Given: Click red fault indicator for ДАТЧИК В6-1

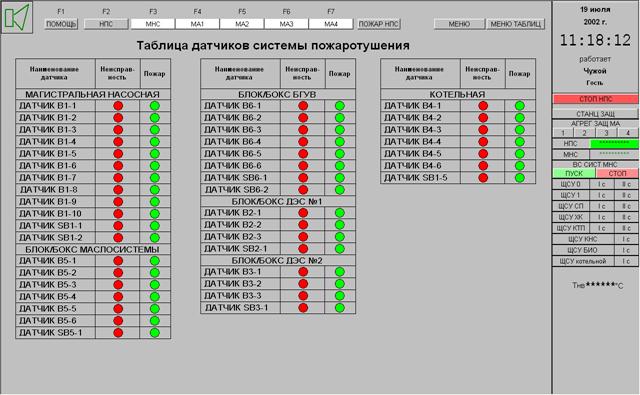Looking at the screenshot, I should point(303,106).
